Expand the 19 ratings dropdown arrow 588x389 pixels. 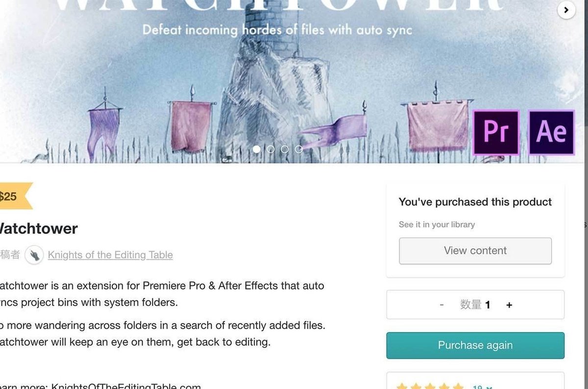pyautogui.click(x=490, y=387)
